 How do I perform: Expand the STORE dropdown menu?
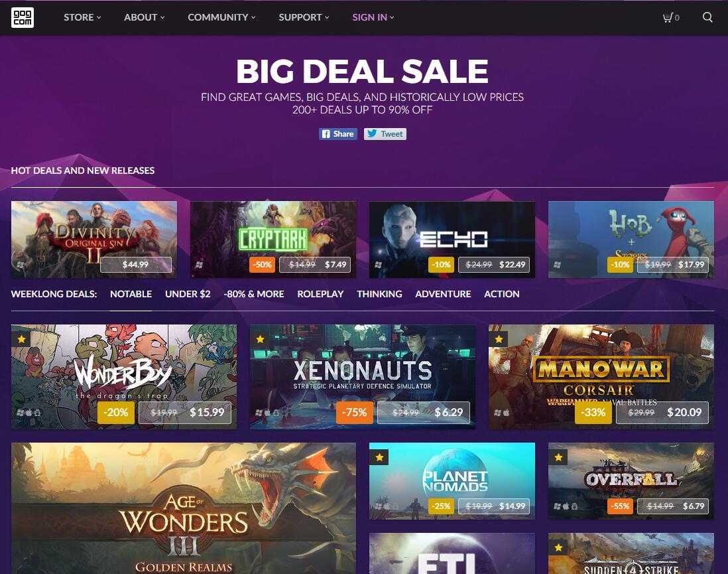[82, 17]
